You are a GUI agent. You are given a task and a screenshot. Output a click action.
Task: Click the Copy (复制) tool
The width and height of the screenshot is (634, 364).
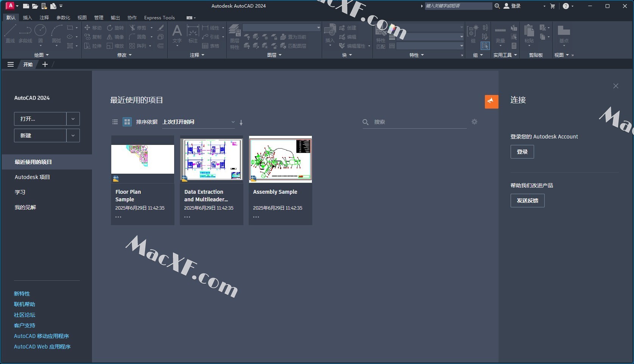93,37
